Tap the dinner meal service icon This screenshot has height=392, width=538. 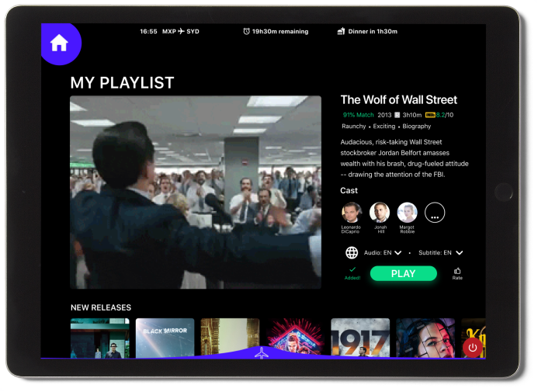tap(341, 31)
